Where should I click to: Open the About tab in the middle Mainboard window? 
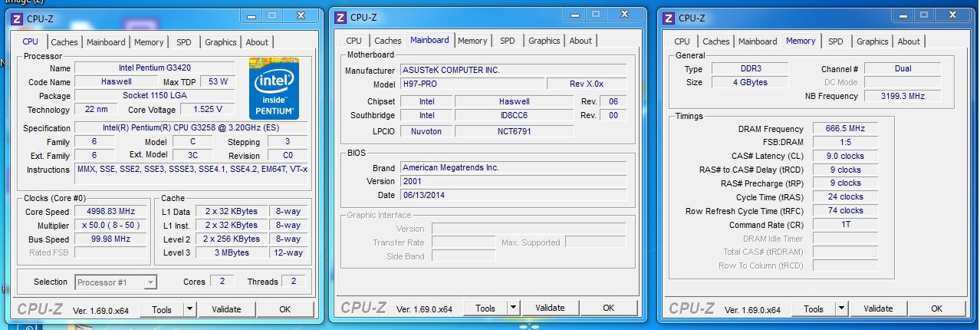click(x=580, y=41)
